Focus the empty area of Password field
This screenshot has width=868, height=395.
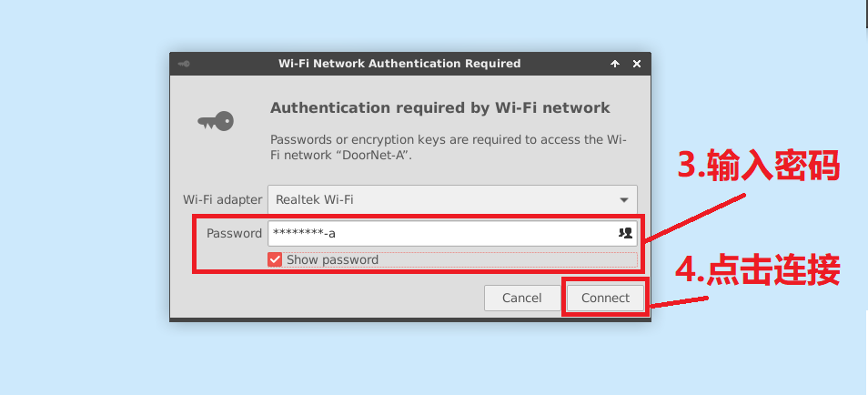[x=476, y=233]
